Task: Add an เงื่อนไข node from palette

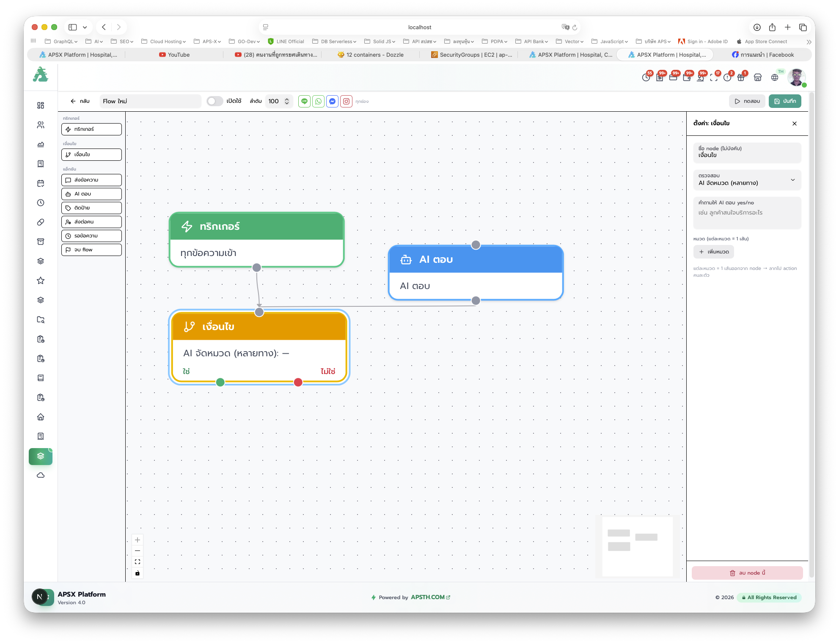Action: click(x=91, y=154)
